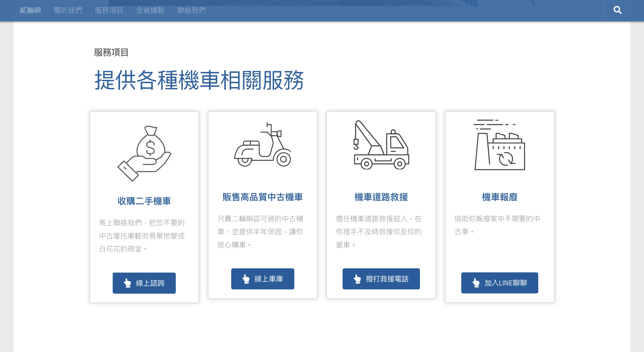Open the 關於我們 menu item
The image size is (644, 352).
(x=68, y=10)
